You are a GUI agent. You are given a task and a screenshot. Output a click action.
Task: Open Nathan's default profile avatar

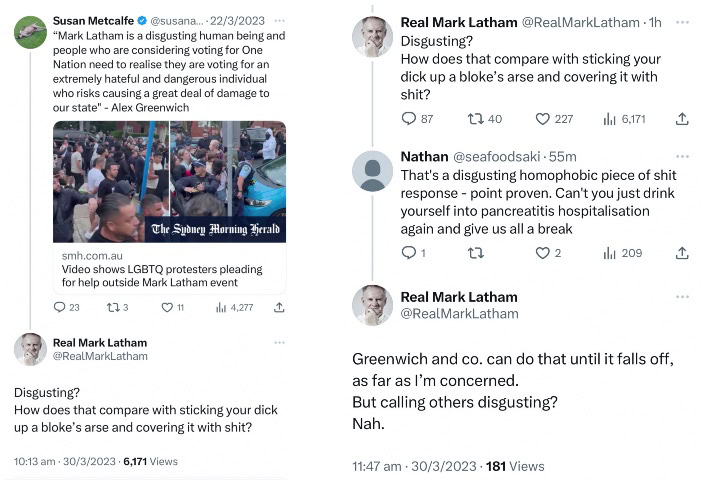[372, 170]
